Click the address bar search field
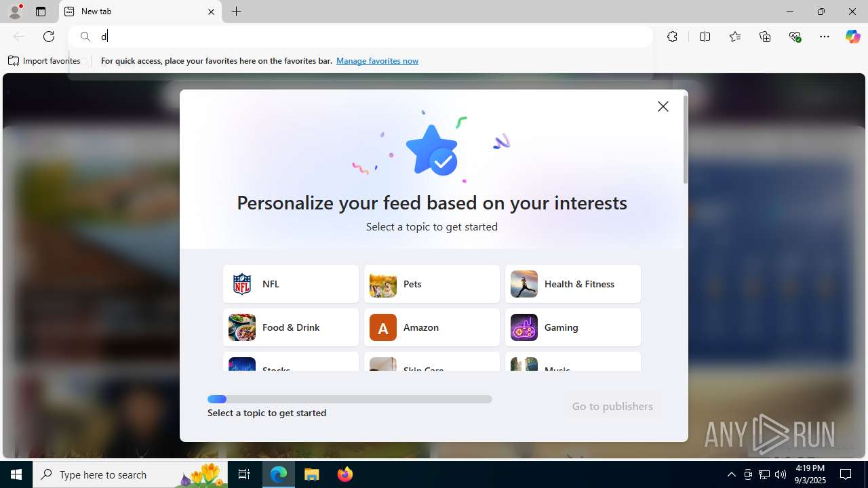 (361, 37)
